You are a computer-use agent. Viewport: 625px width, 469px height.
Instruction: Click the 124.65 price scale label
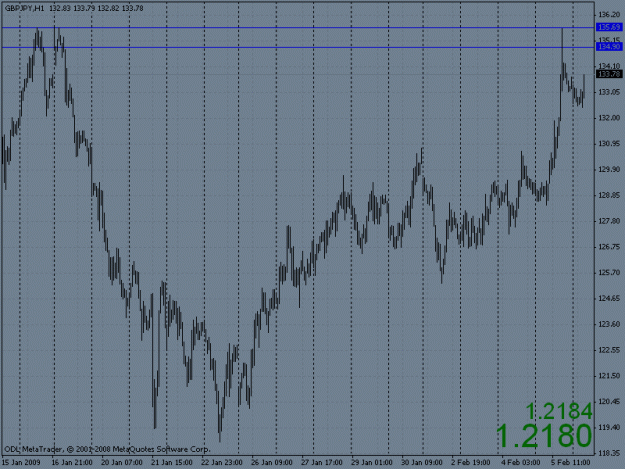click(609, 298)
